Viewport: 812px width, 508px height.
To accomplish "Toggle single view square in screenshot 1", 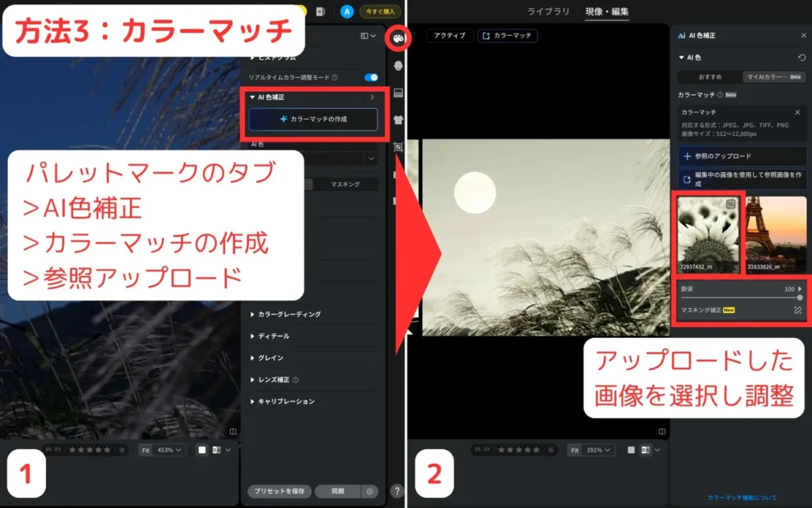I will click(x=202, y=450).
